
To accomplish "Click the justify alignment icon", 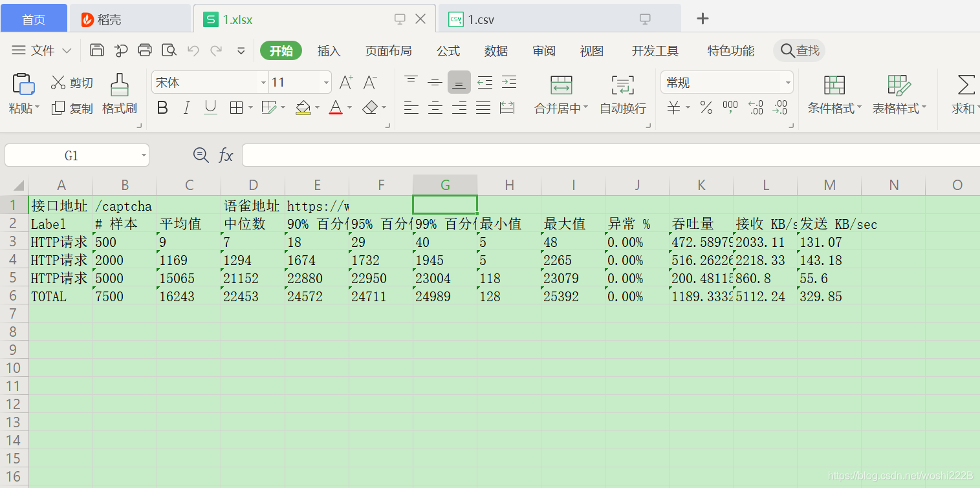I will pyautogui.click(x=483, y=108).
